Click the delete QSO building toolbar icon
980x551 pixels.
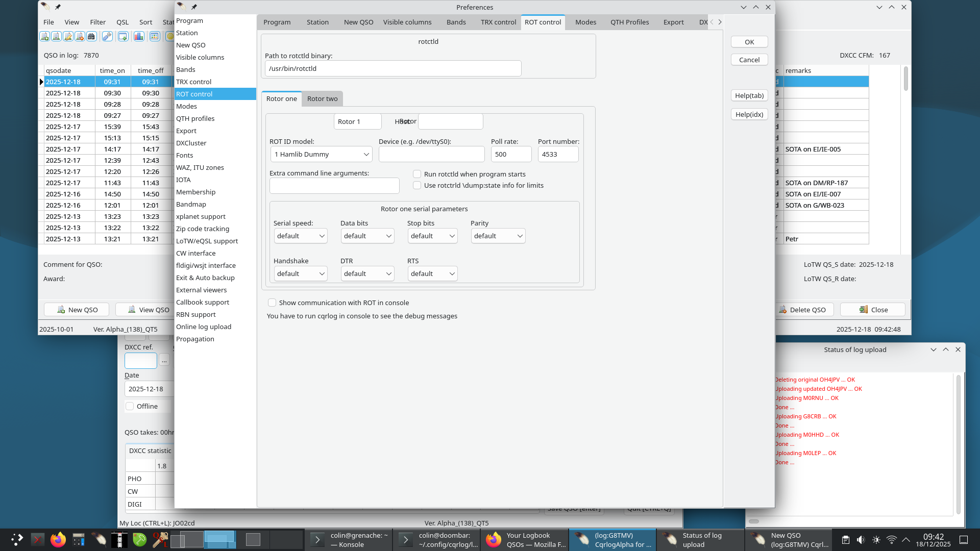80,36
